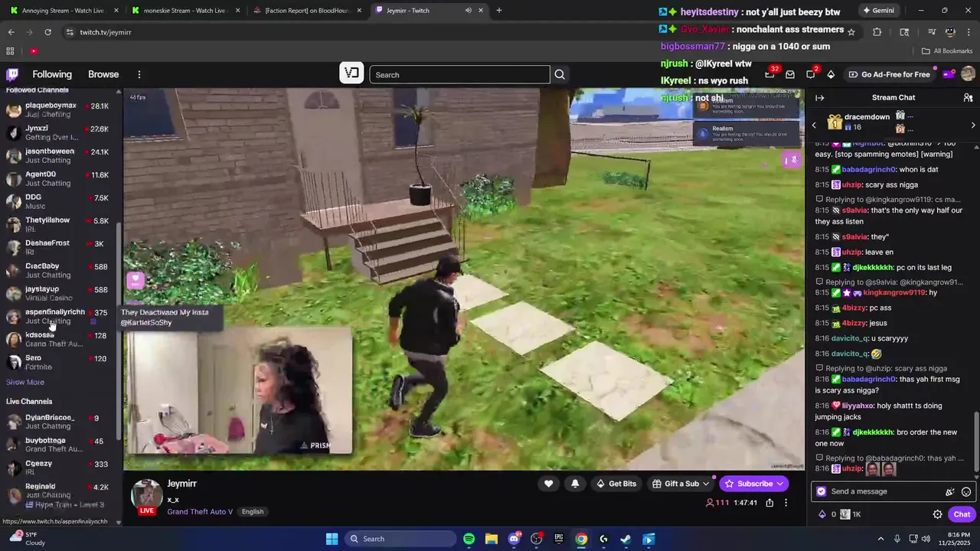This screenshot has width=980, height=551.
Task: Open Spotify from the taskbar
Action: point(469,539)
